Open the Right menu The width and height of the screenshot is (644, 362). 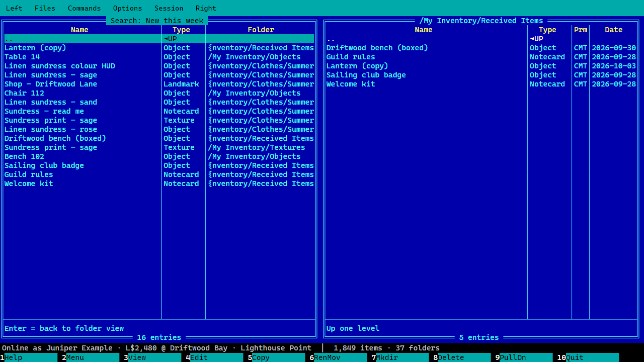[x=206, y=8]
